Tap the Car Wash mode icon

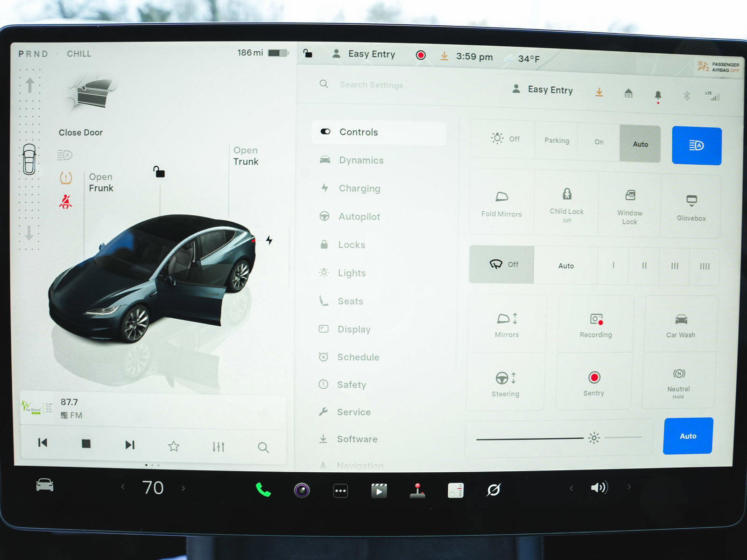pos(680,323)
